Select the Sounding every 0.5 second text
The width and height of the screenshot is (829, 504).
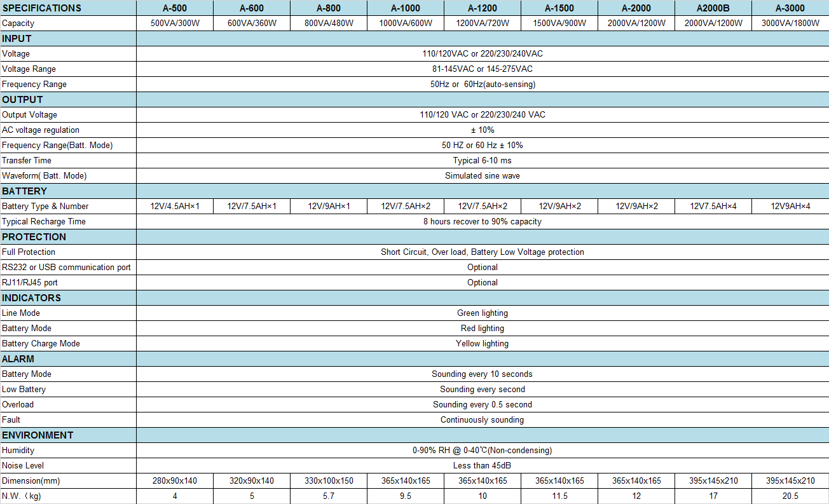[x=483, y=405]
